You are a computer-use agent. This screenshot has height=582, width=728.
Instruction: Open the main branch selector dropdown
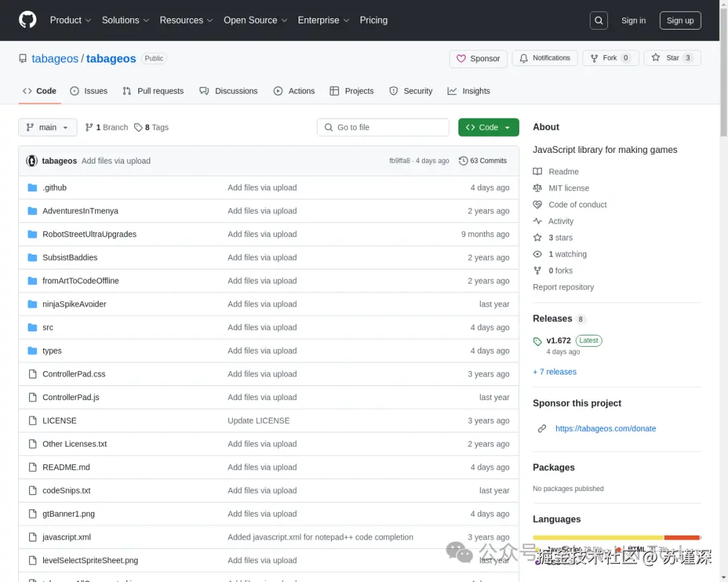click(47, 127)
